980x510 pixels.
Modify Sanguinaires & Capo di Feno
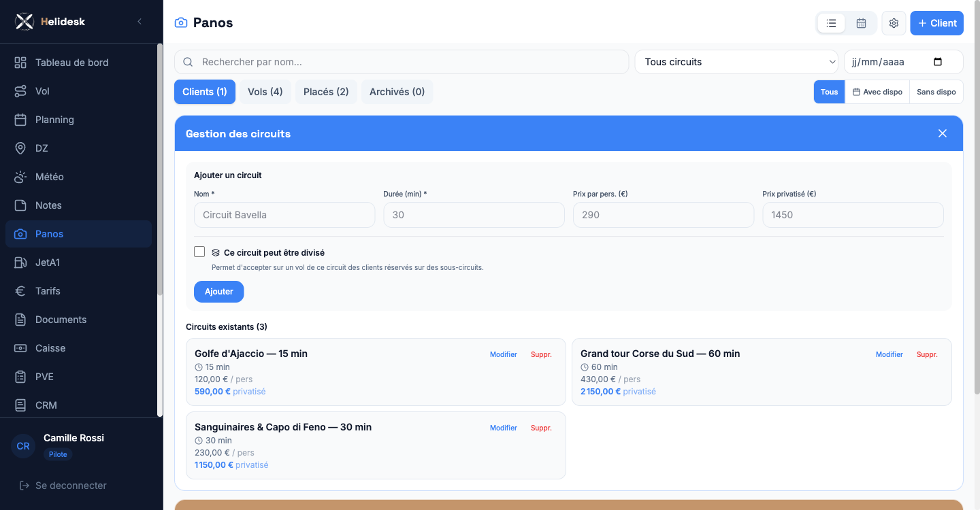[x=504, y=428]
